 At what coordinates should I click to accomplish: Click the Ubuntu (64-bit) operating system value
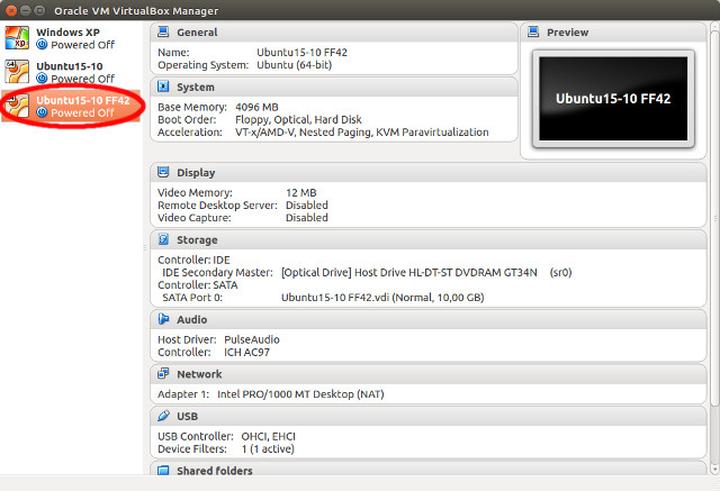coord(294,65)
